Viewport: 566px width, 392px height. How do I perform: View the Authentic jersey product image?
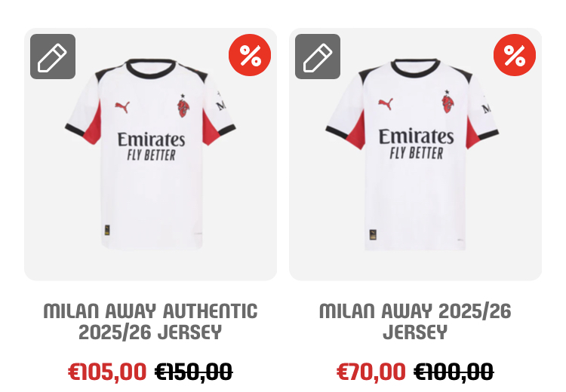(x=150, y=155)
